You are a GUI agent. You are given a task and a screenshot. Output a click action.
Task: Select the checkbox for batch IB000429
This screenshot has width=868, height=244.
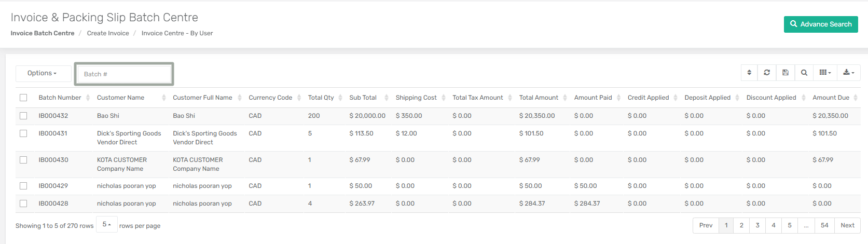23,186
